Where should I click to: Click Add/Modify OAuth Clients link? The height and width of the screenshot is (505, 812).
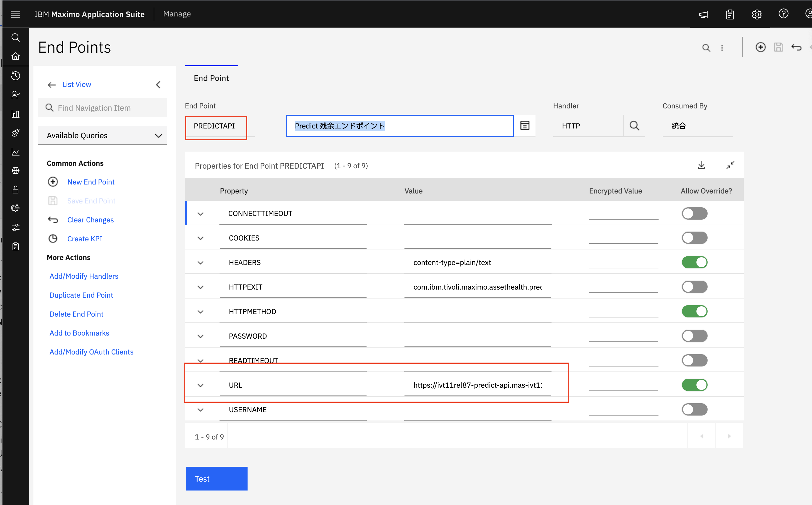91,352
